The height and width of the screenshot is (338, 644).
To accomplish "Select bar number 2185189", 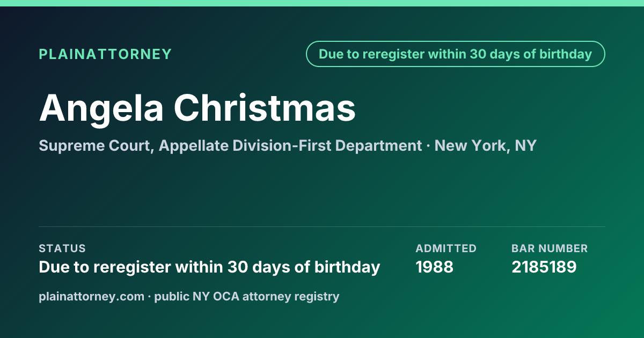I will point(544,267).
